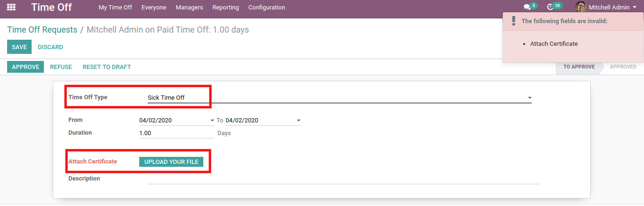This screenshot has height=206, width=644.
Task: Open the Time Off Type dropdown
Action: [529, 98]
